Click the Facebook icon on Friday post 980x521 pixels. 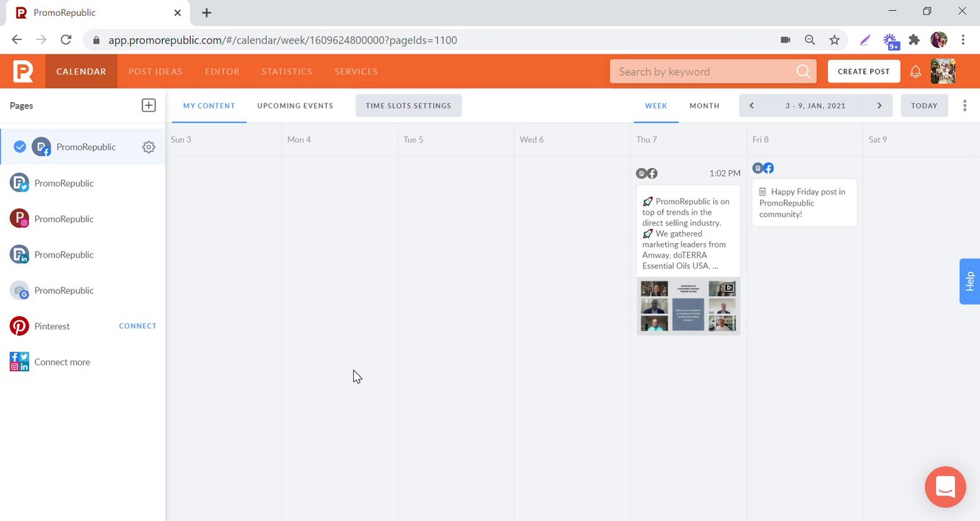coord(769,168)
